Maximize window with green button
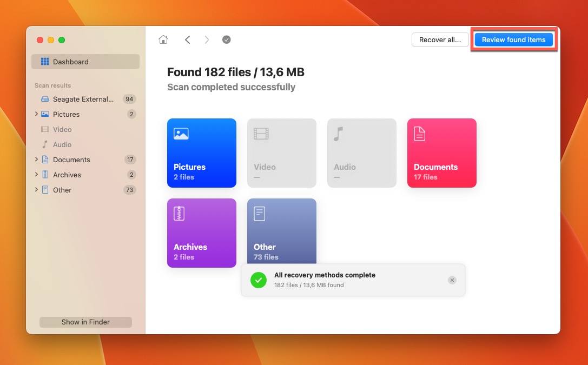588x365 pixels. pyautogui.click(x=62, y=40)
